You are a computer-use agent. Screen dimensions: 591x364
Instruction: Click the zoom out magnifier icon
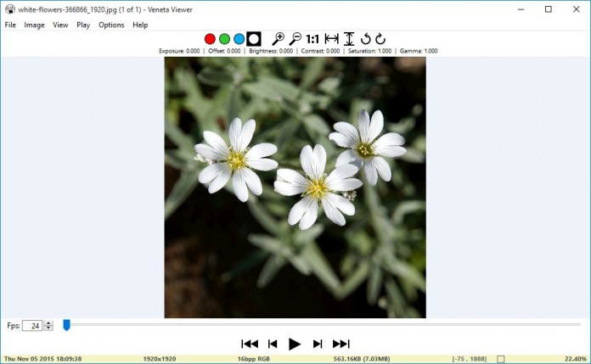(295, 39)
